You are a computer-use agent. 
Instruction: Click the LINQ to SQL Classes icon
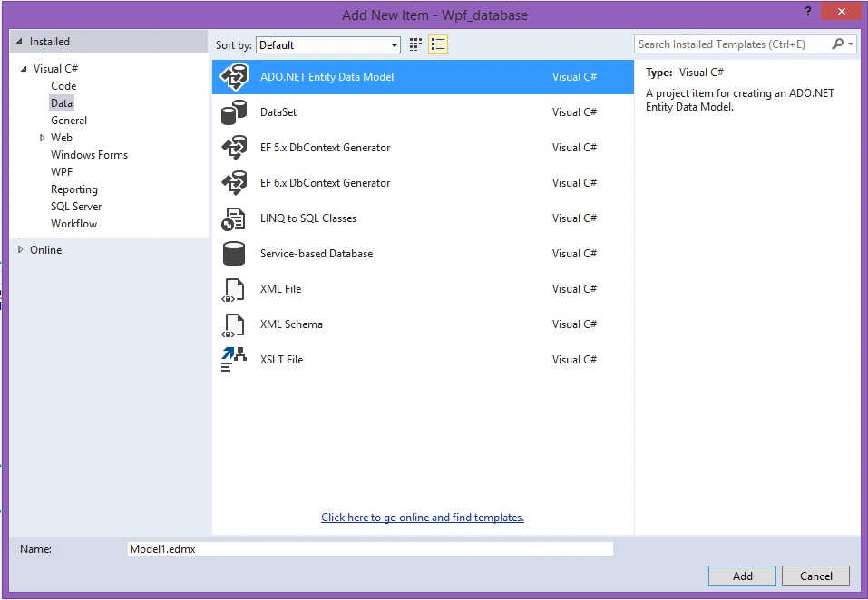[x=233, y=218]
